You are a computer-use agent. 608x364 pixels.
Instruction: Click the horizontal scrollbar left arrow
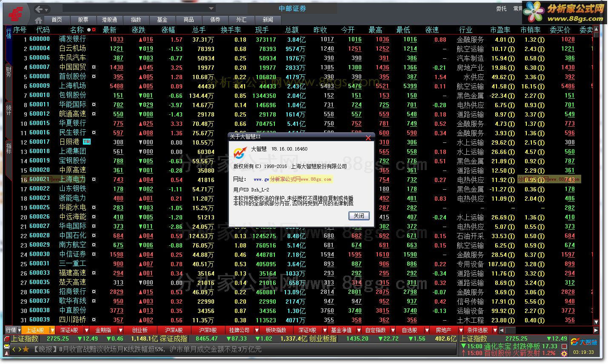point(501,330)
